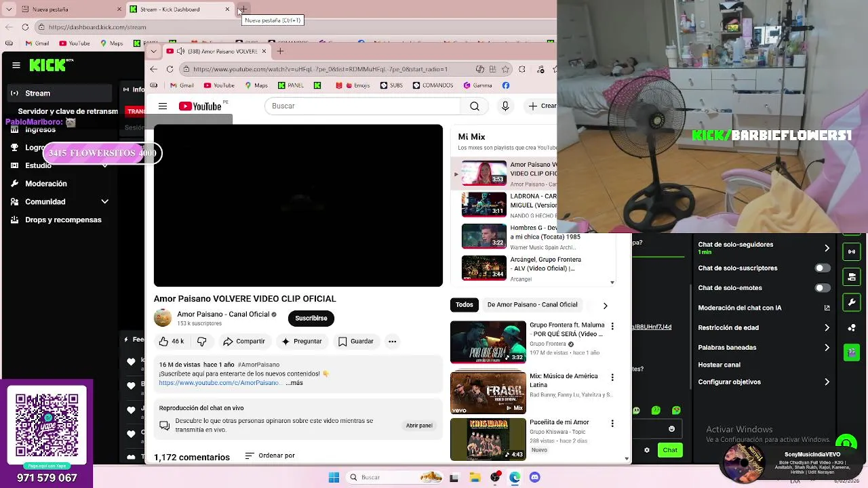This screenshot has height=488, width=868.
Task: Open a new tab in the YouTube window
Action: coord(280,51)
